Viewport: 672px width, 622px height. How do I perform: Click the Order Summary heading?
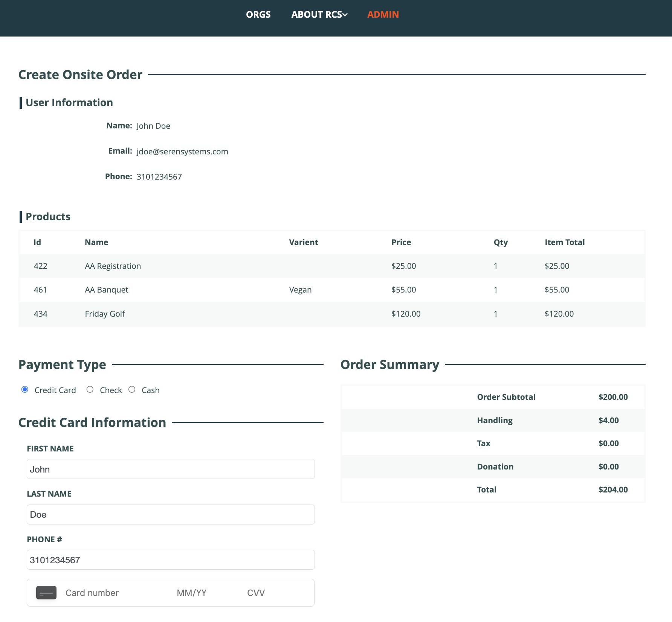[389, 364]
